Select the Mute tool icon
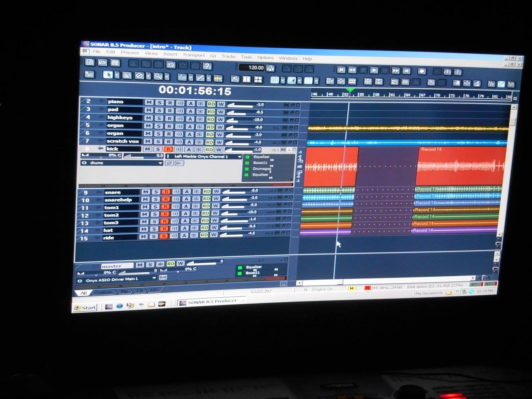The height and width of the screenshot is (399, 532). coord(140,76)
